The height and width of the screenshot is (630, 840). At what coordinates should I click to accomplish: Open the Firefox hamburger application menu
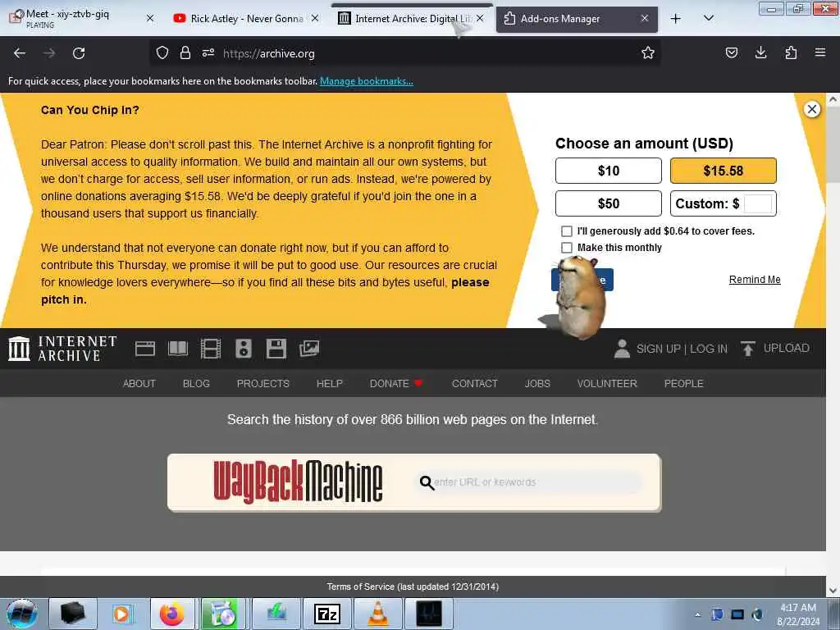820,53
